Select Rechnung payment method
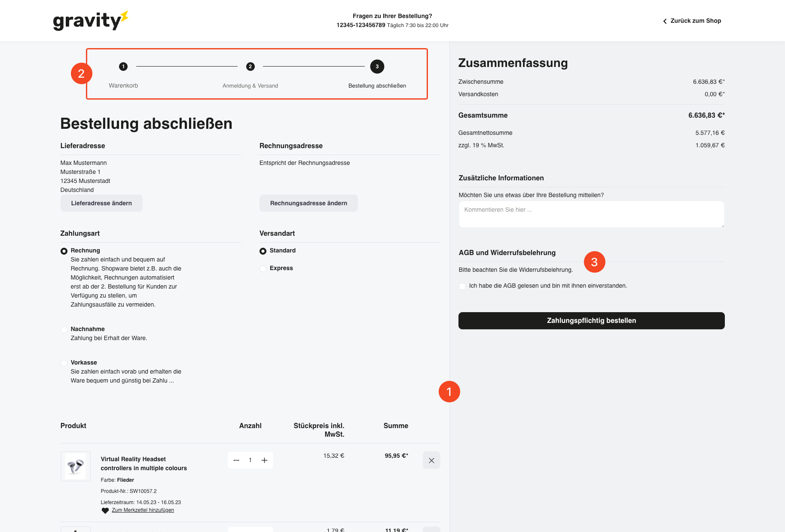The image size is (785, 532). coord(64,251)
